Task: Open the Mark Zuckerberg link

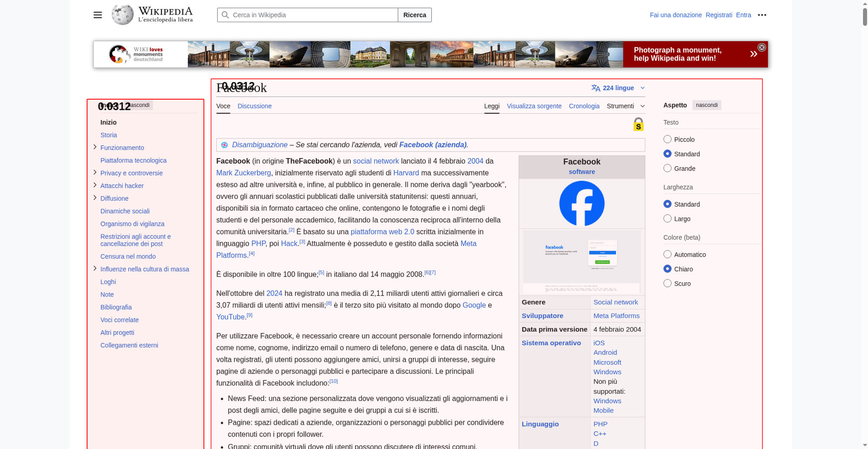Action: tap(243, 173)
